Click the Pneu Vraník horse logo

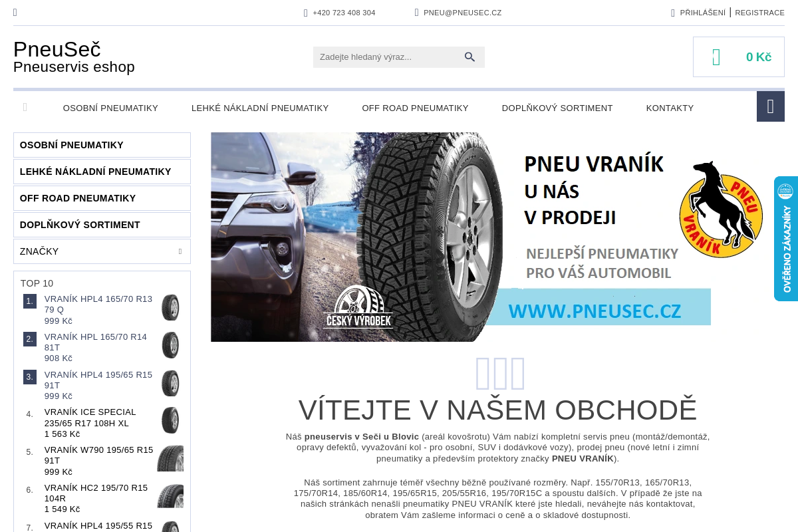(720, 209)
